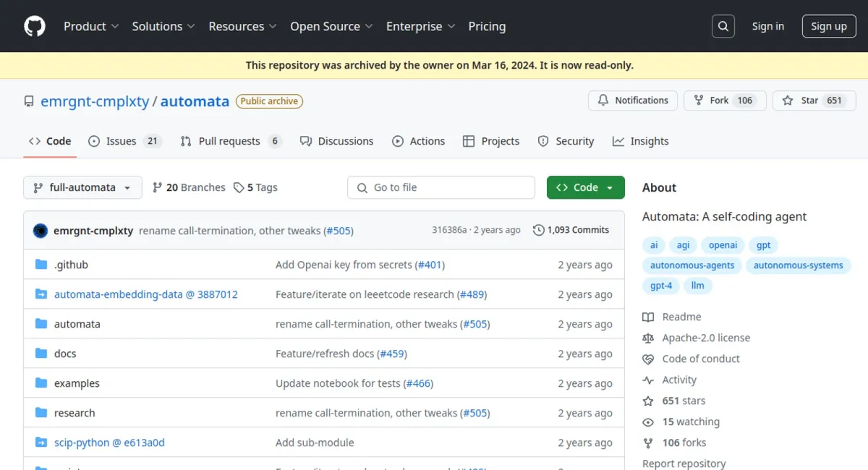Screen dimensions: 868x470
Task: Click the 1,093 Commits history icon
Action: tap(538, 230)
